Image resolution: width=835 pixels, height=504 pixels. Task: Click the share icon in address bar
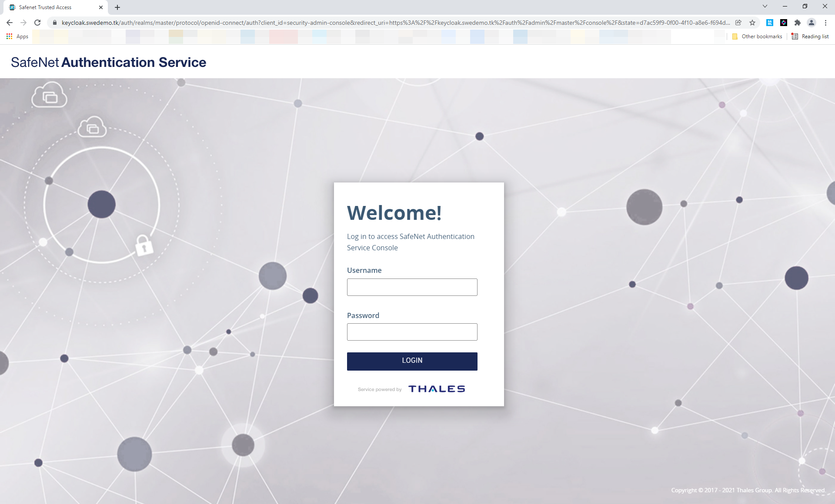click(738, 22)
